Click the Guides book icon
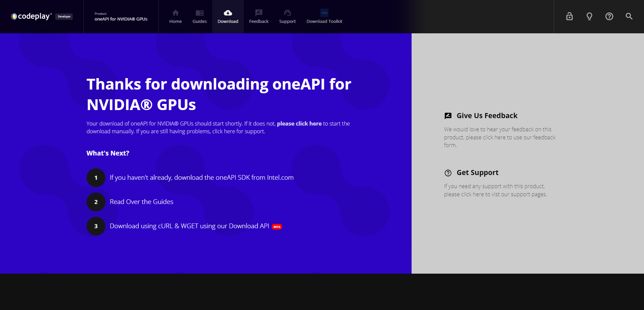 pos(200,13)
